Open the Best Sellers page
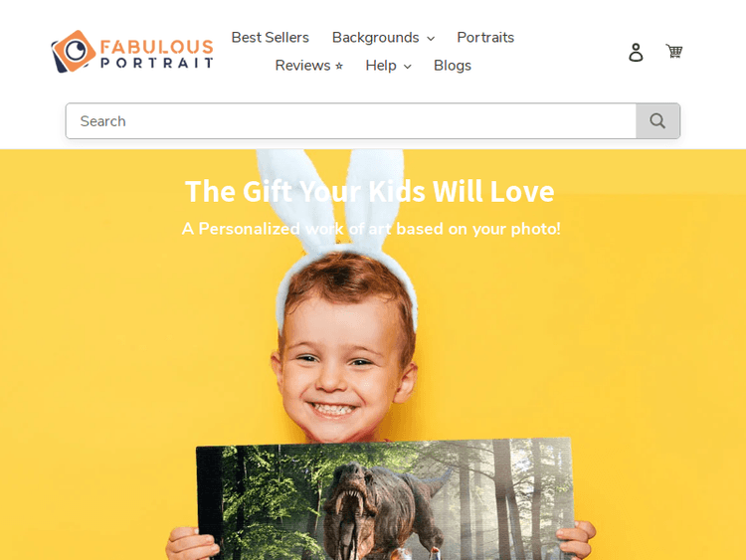The height and width of the screenshot is (560, 746). click(x=271, y=37)
